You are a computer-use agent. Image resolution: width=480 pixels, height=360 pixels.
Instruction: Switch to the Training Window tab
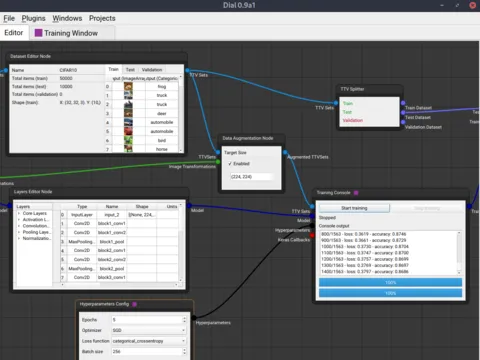click(72, 33)
